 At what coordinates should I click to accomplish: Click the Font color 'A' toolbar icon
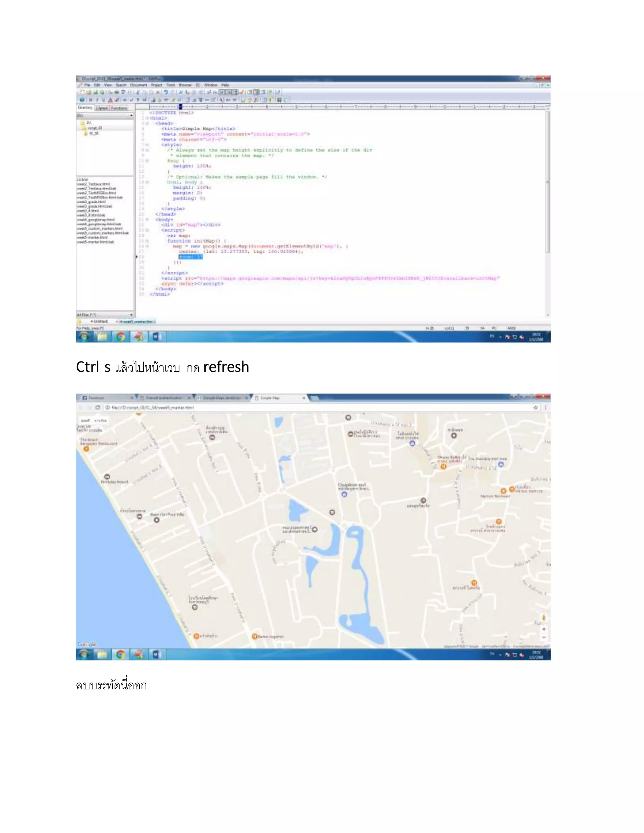(110, 100)
